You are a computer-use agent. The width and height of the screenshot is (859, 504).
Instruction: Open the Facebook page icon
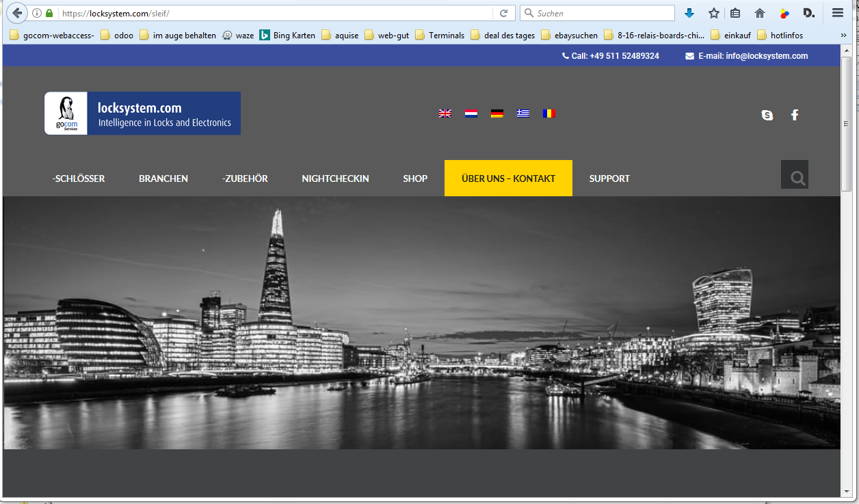coord(795,115)
